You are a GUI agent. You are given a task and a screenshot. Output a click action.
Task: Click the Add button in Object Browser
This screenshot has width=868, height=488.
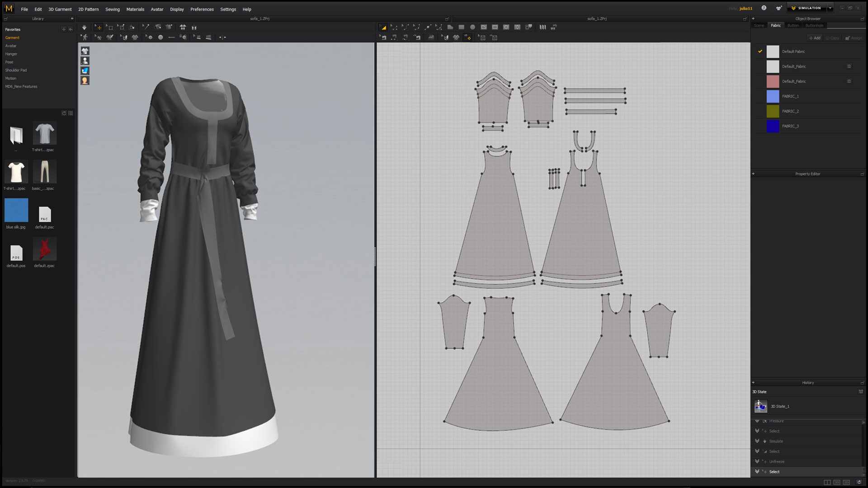pos(814,37)
